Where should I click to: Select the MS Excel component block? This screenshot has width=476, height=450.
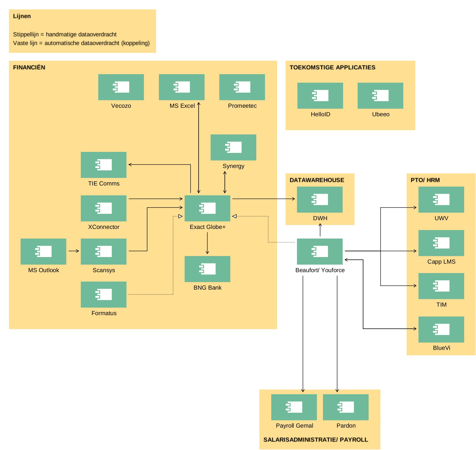pos(182,87)
